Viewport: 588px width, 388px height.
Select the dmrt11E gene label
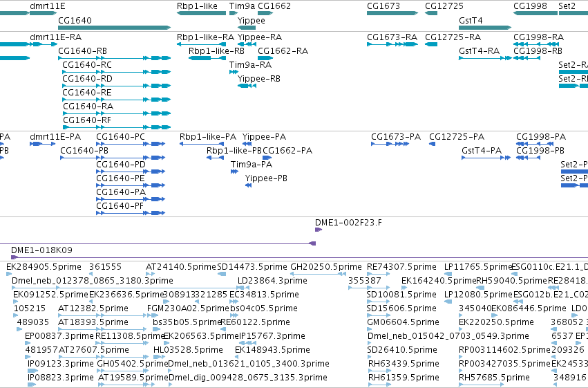coord(47,6)
